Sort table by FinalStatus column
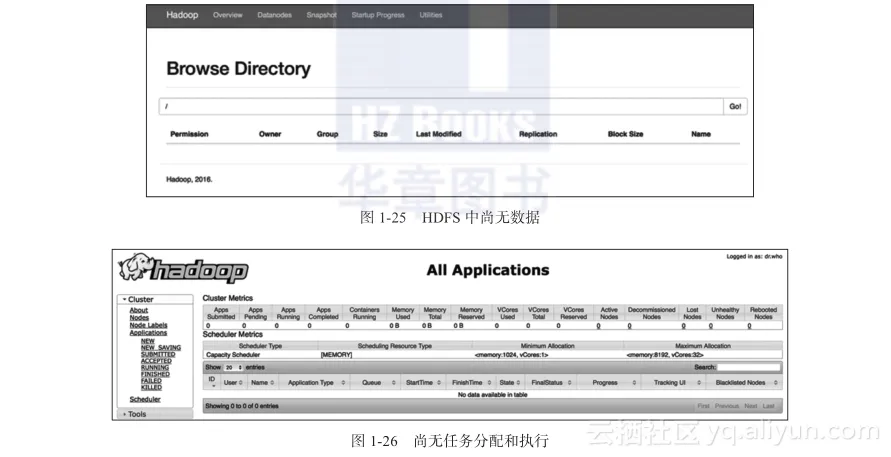891x457 pixels. point(551,383)
